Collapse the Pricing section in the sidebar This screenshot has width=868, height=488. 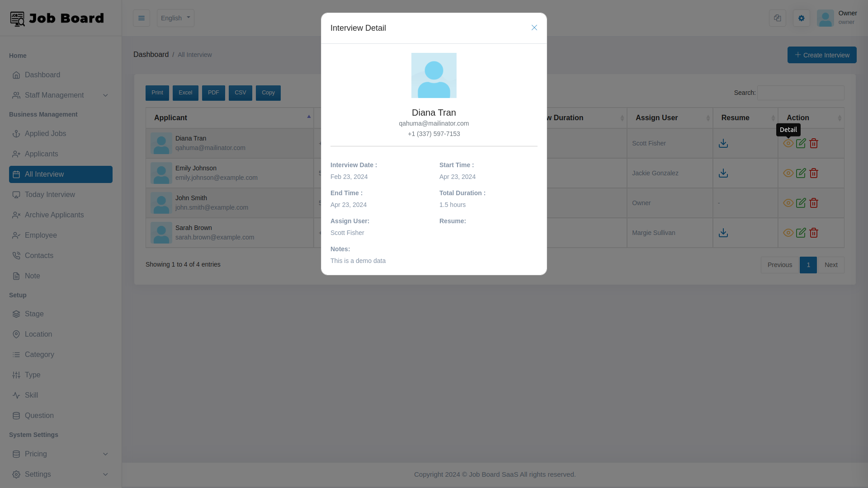(x=36, y=454)
